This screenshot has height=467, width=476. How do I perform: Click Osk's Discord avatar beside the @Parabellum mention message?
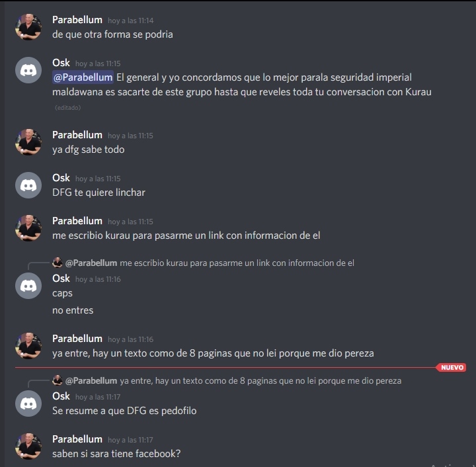coord(28,70)
